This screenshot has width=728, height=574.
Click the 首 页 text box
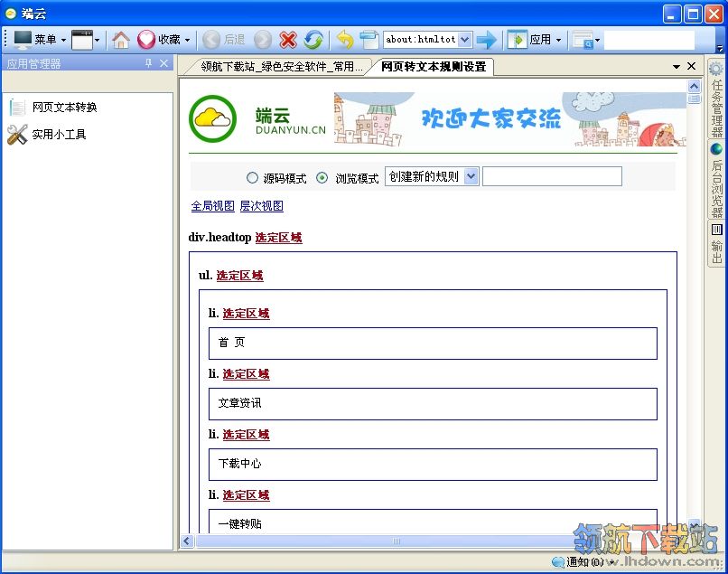pos(433,343)
